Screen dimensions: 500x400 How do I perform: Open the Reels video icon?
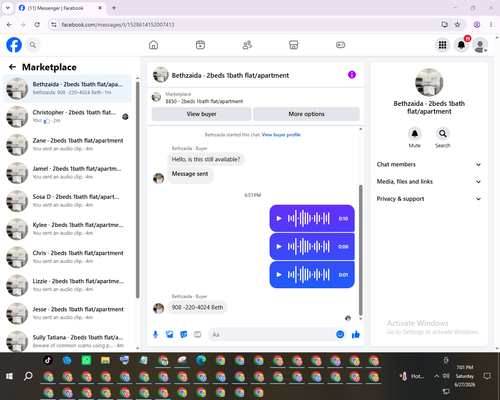point(200,45)
